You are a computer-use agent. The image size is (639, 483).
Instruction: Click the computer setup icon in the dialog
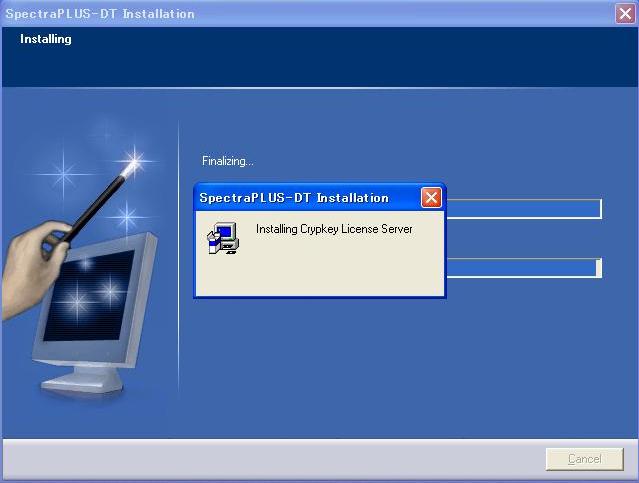pos(223,238)
